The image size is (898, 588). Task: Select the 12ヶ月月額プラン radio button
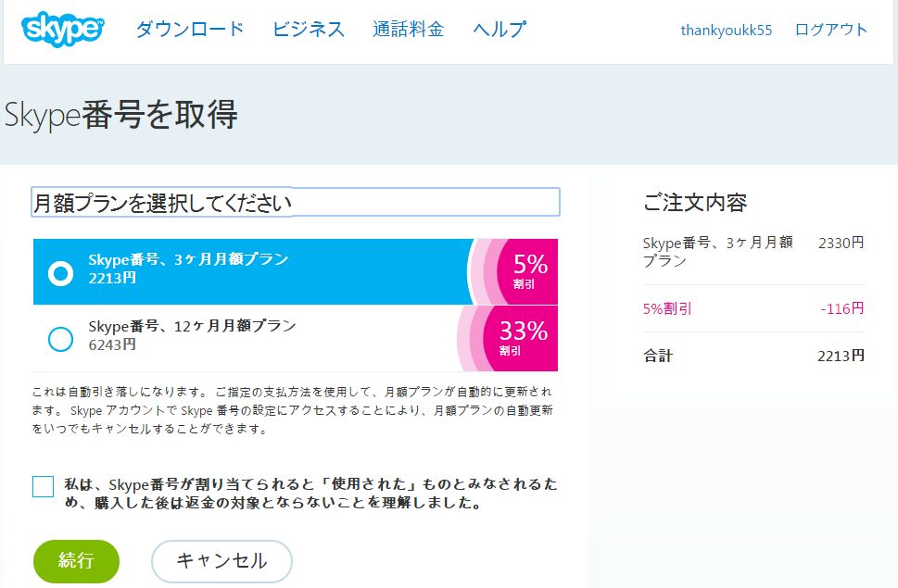61,339
